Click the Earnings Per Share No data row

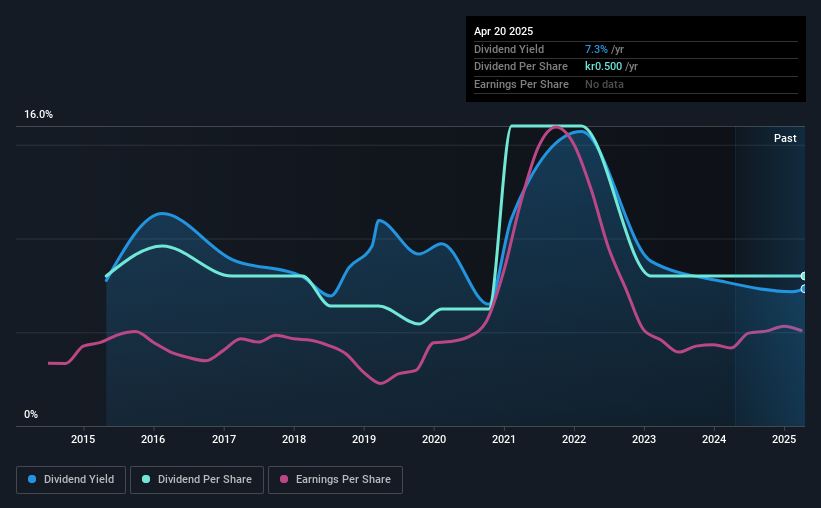pos(636,84)
